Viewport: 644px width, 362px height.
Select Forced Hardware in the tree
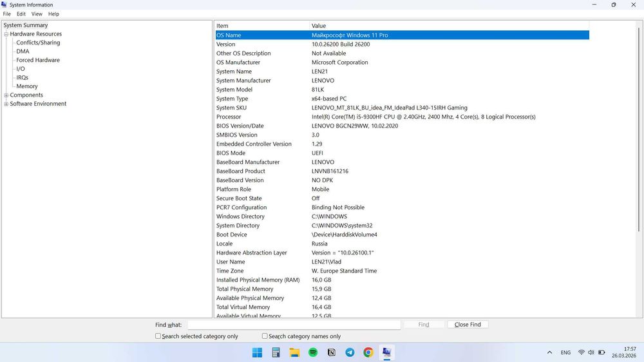38,60
